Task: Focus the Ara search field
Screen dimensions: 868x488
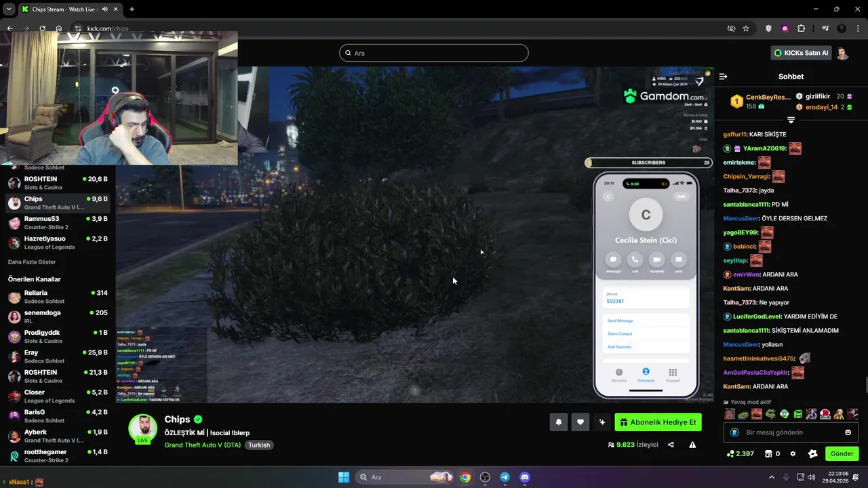Action: pyautogui.click(x=434, y=53)
